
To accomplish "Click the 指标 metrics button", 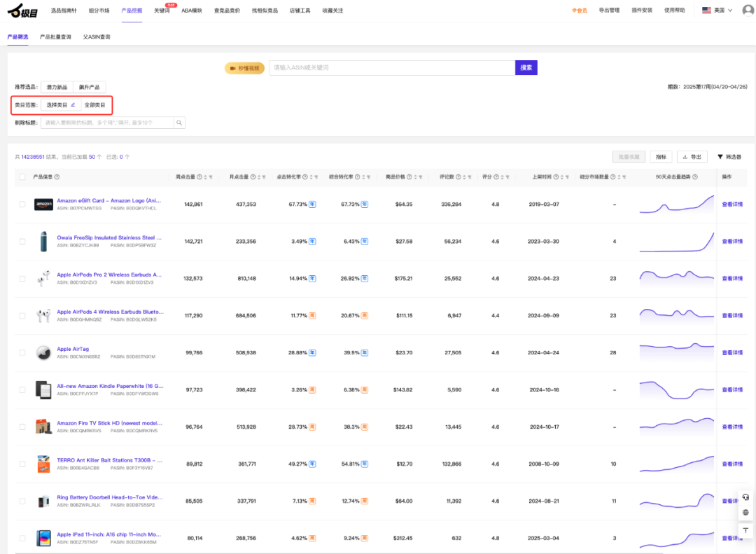I will [x=661, y=157].
